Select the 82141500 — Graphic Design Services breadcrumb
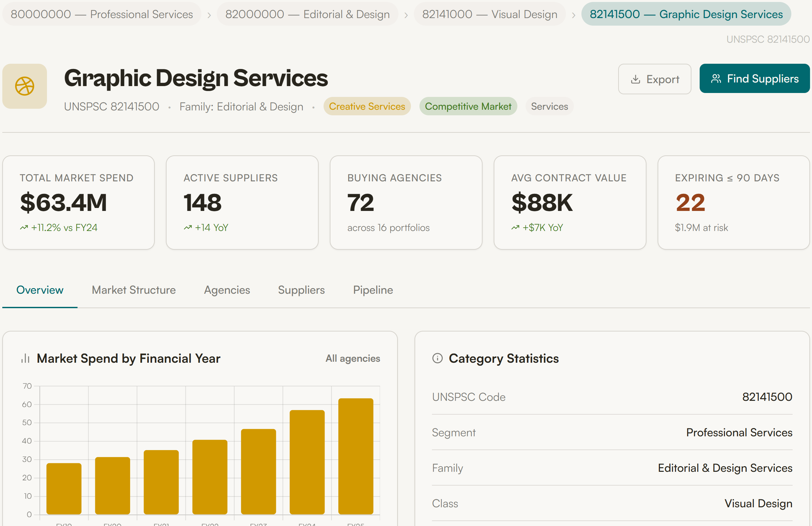The height and width of the screenshot is (526, 812). coord(686,14)
